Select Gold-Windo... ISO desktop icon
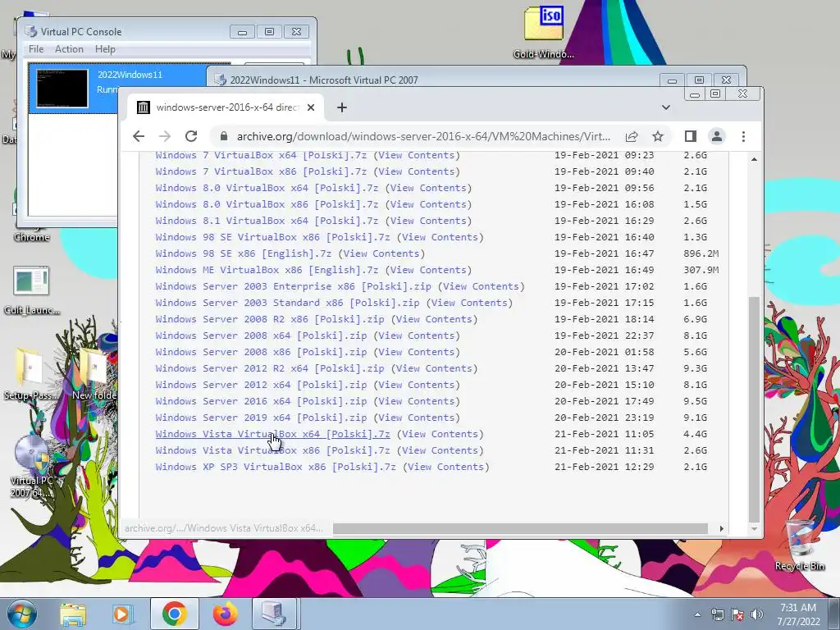 [x=544, y=32]
